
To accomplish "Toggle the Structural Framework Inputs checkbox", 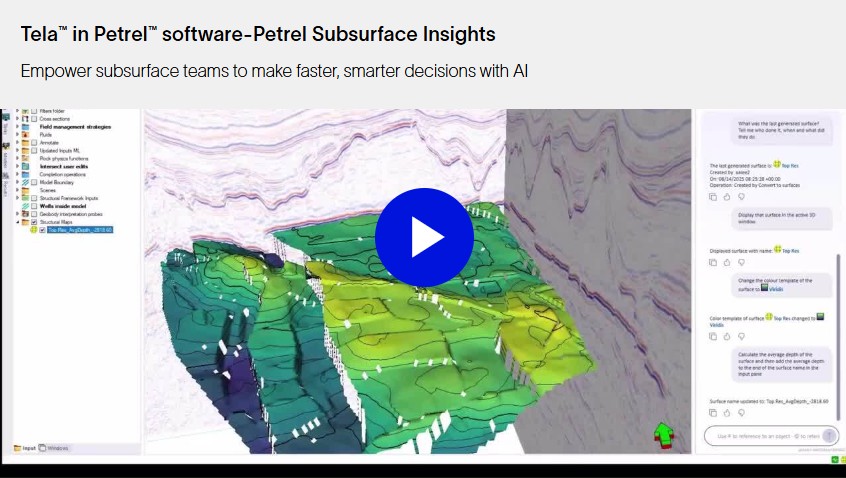I will click(x=34, y=198).
